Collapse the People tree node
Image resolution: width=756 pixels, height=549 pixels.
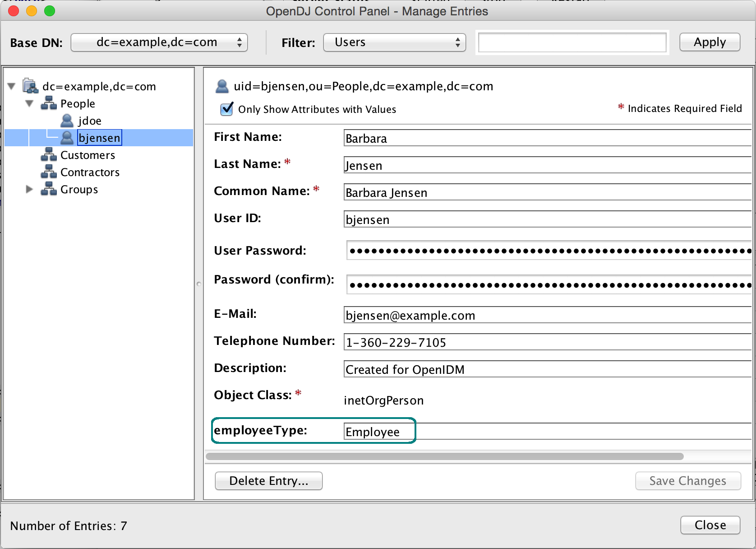click(30, 103)
